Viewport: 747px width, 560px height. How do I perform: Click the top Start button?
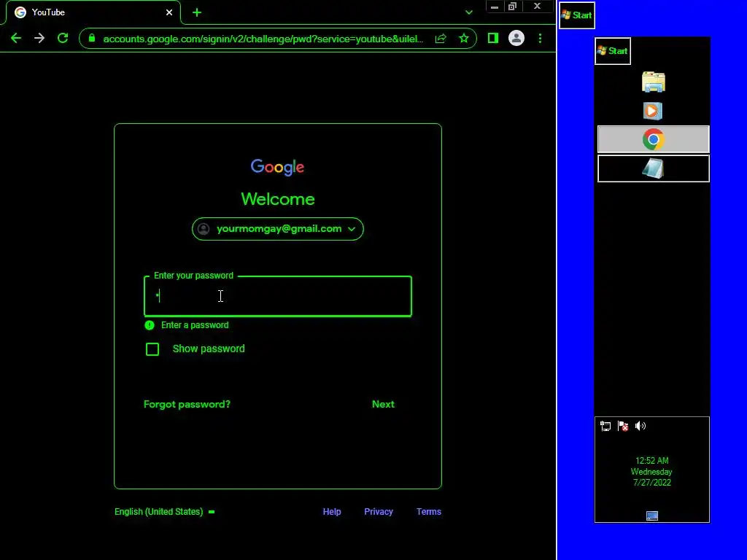coord(577,15)
